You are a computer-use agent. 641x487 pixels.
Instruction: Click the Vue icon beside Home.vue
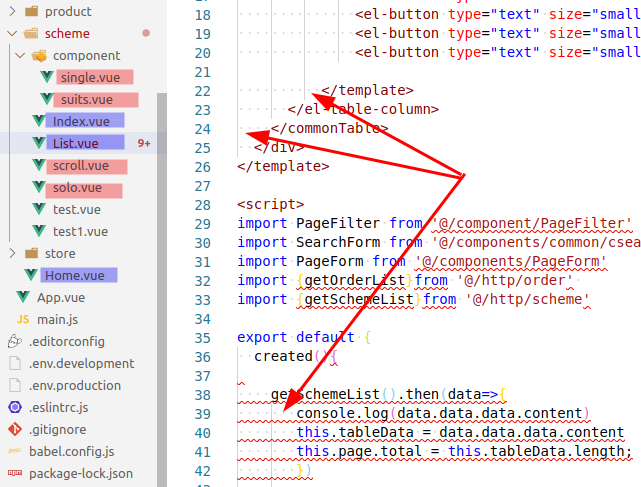(x=31, y=275)
